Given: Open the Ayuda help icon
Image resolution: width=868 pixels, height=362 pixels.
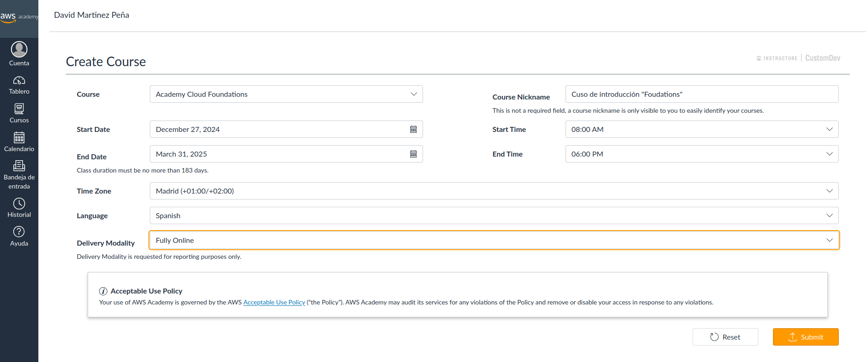Looking at the screenshot, I should (19, 232).
